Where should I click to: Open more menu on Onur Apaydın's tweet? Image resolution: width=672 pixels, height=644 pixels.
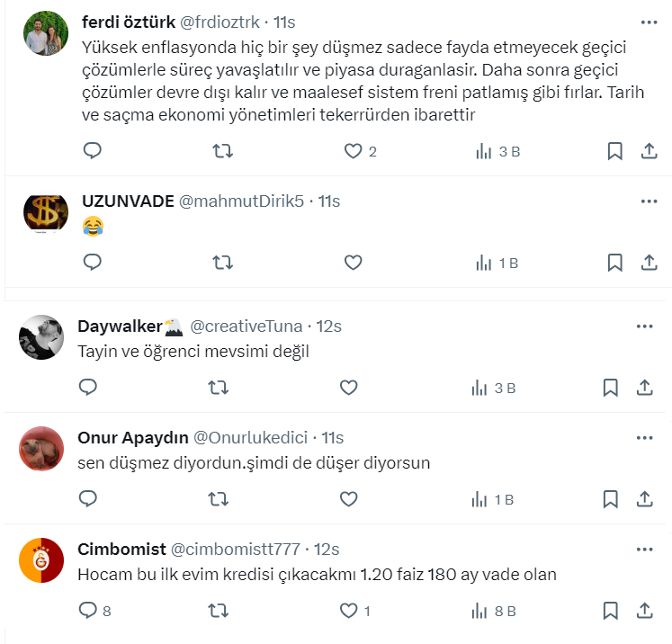pyautogui.click(x=644, y=437)
